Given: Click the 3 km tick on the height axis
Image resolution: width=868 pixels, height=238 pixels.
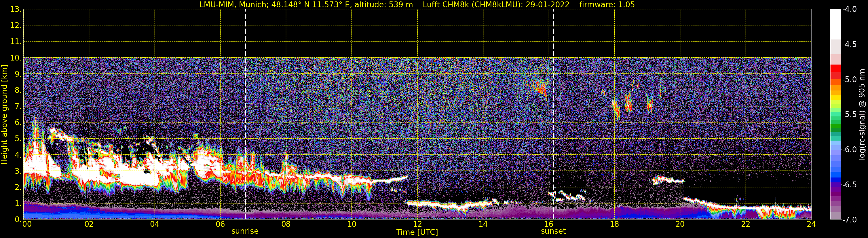Looking at the screenshot, I should (x=18, y=171).
